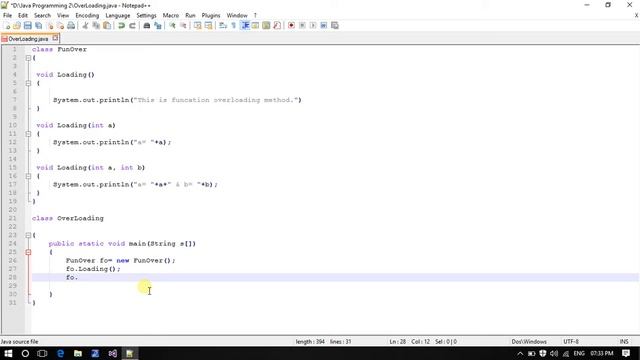Click the Close document toolbar icon
Image resolution: width=640 pixels, height=360 pixels.
coord(50,25)
